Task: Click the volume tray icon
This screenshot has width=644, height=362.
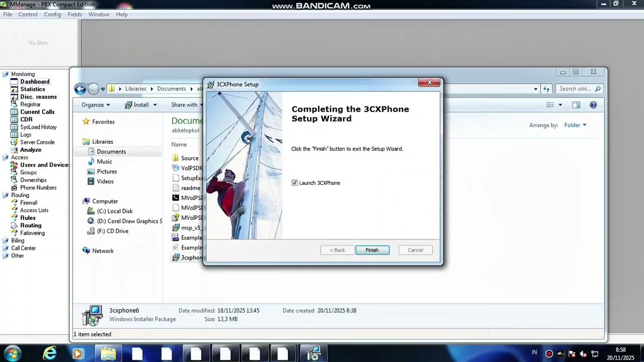Action: click(584, 354)
